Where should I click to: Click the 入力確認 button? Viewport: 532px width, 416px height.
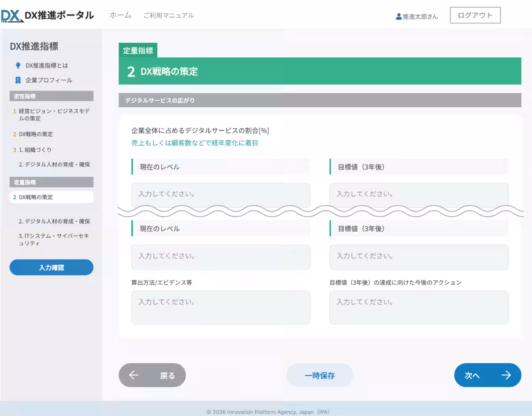click(x=51, y=267)
